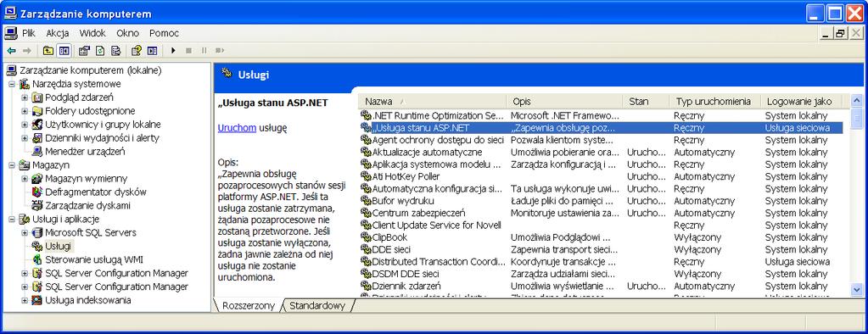868x334 pixels.
Task: Click the Zarządzanie komputerem (lokalne) root node
Action: pos(90,70)
